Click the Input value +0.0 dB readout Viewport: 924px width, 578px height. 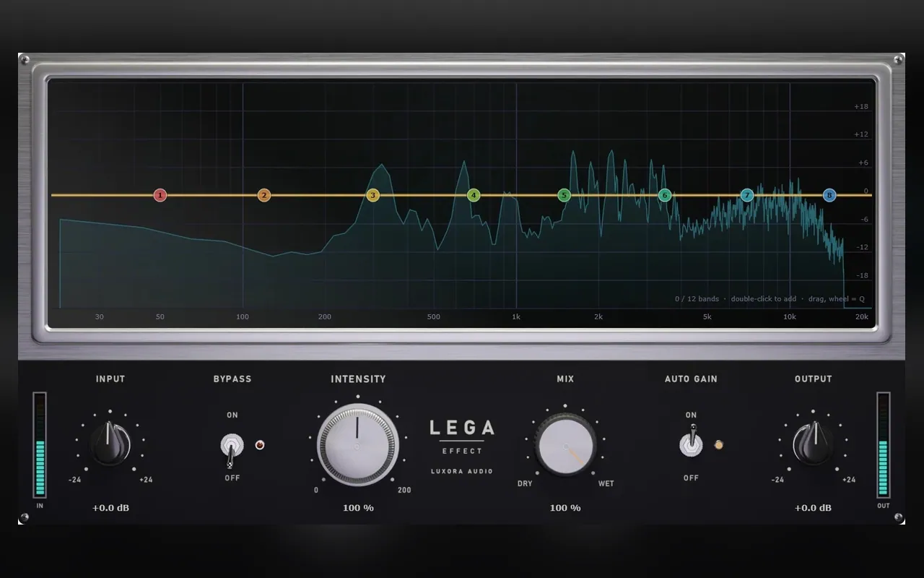[x=110, y=508]
